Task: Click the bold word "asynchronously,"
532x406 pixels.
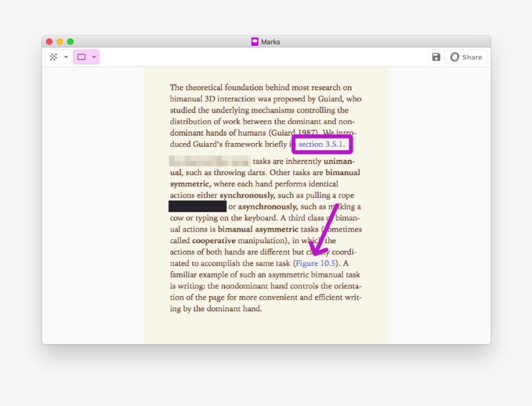Action: point(268,207)
